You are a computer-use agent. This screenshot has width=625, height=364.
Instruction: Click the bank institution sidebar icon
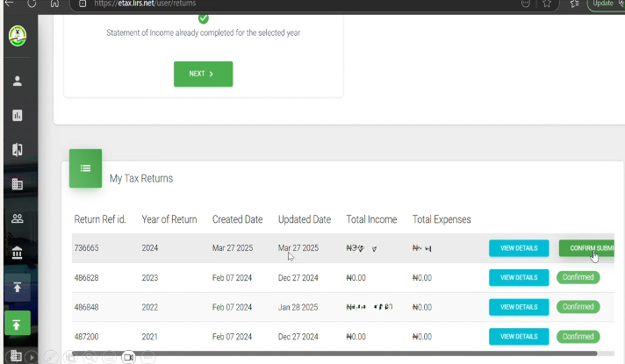click(x=17, y=253)
